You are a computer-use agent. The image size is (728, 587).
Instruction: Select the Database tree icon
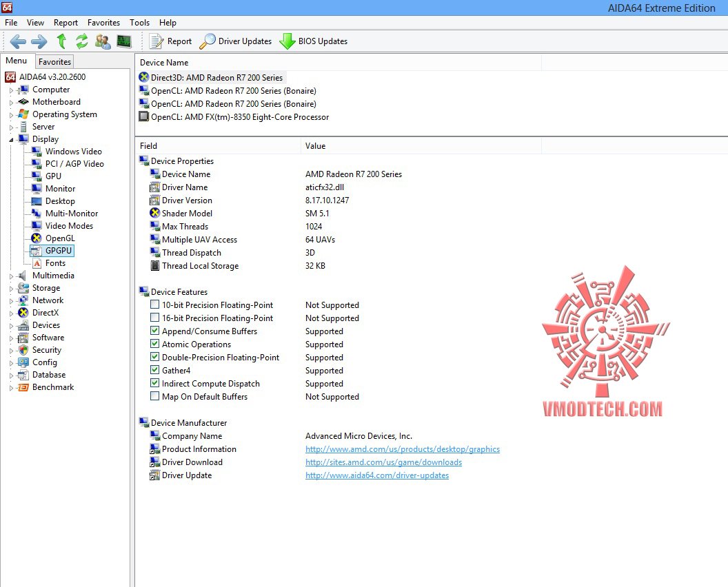click(x=23, y=375)
